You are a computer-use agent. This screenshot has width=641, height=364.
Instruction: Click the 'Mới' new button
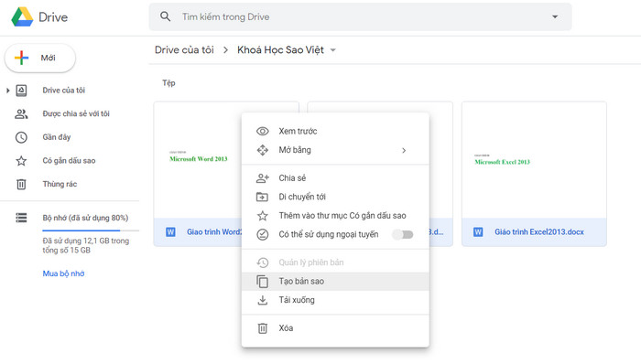[40, 58]
